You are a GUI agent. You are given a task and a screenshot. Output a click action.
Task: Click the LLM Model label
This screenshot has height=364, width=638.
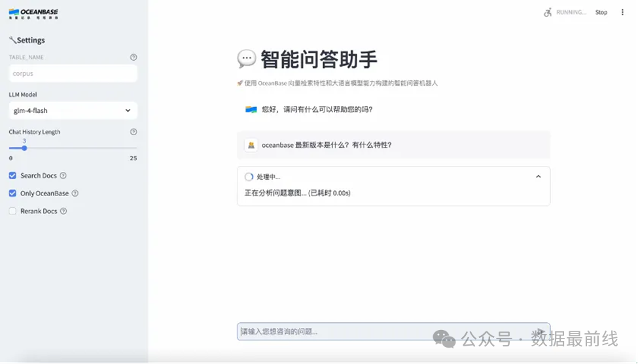(x=23, y=94)
